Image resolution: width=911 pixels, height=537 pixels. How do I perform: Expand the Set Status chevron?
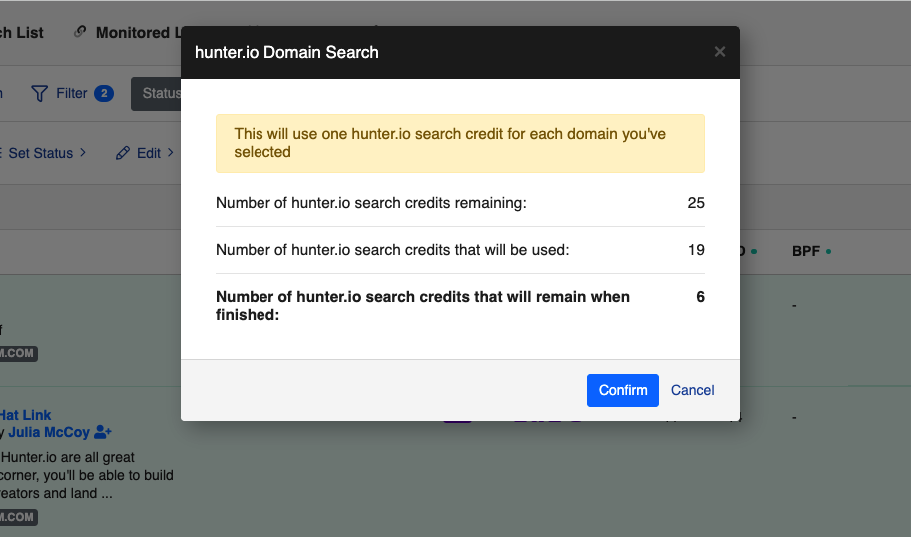click(83, 153)
